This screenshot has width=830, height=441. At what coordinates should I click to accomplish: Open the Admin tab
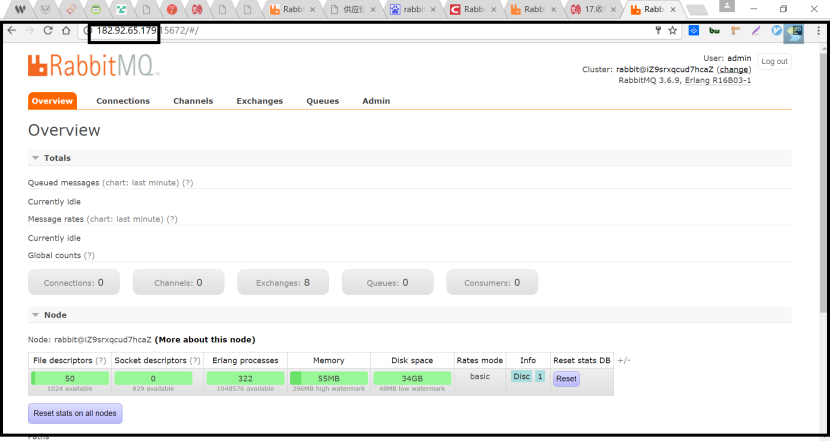(x=376, y=101)
